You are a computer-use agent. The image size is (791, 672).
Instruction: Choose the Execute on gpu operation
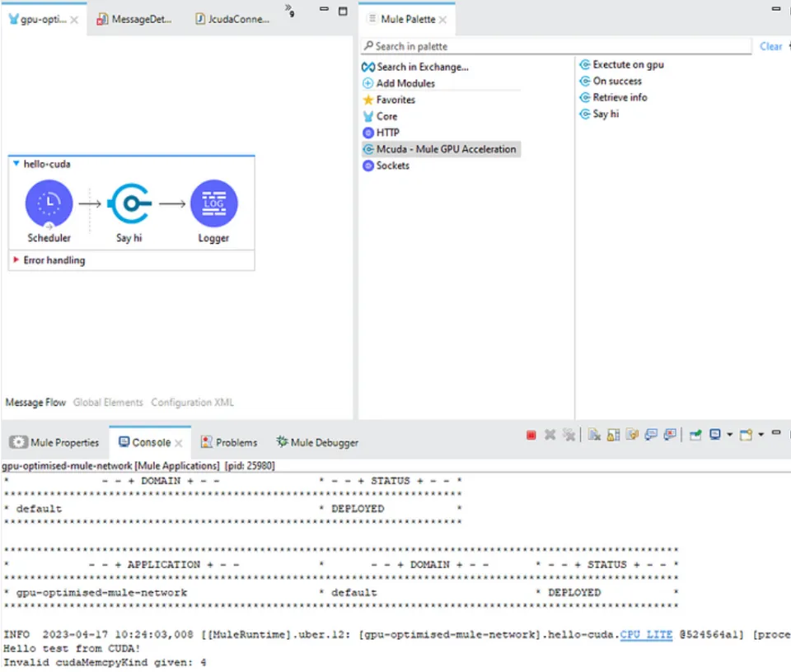pos(621,64)
